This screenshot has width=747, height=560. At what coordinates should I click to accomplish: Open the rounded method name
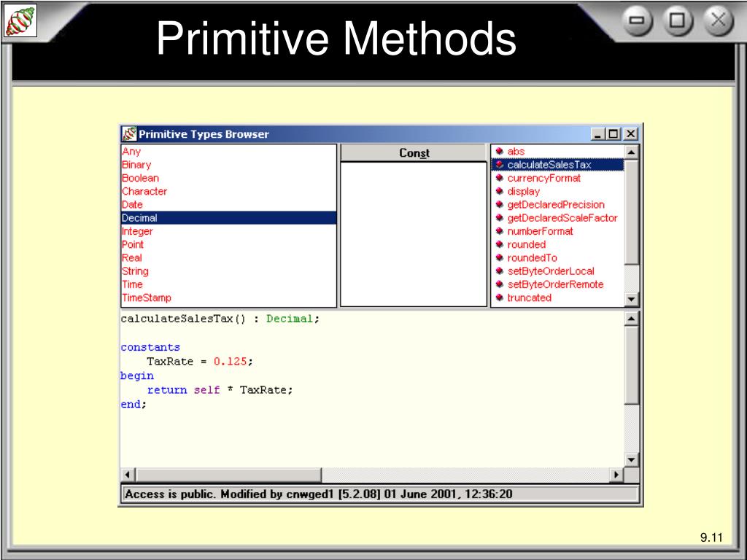click(527, 245)
